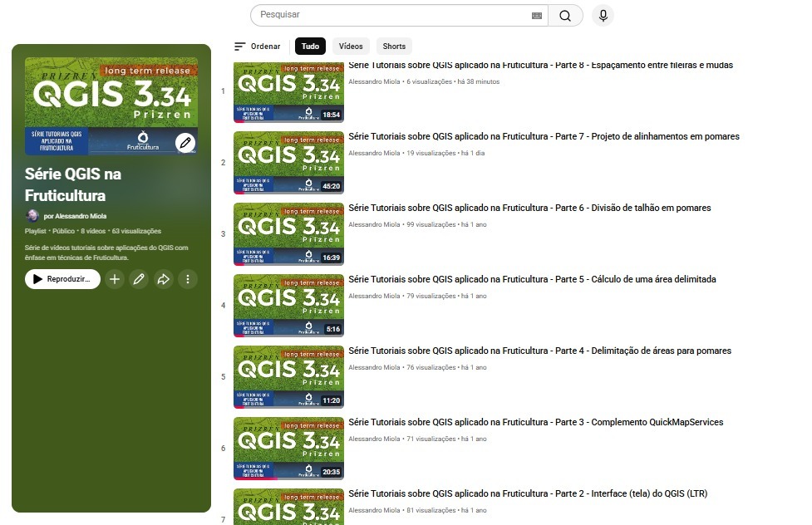The height and width of the screenshot is (525, 812).
Task: Switch to the Shorts filter chip
Action: [x=394, y=47]
